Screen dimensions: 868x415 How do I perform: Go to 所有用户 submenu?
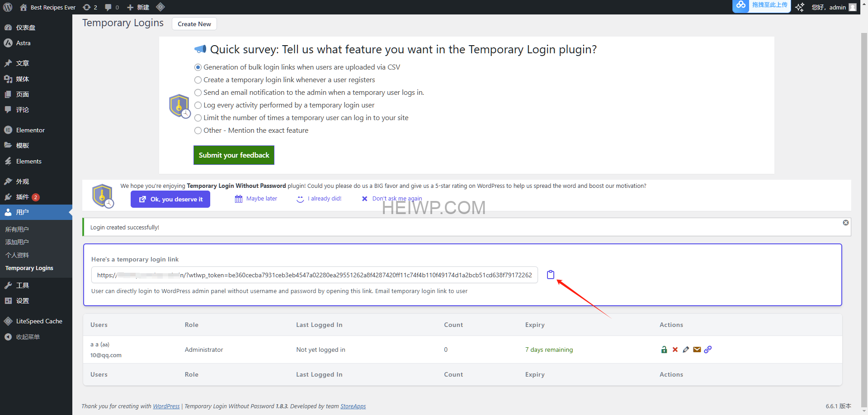[x=17, y=229]
